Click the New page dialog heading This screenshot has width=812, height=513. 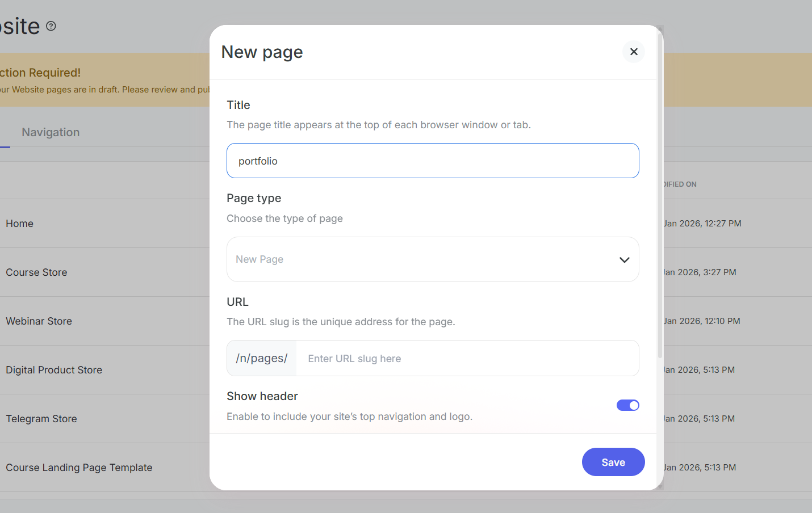[262, 52]
